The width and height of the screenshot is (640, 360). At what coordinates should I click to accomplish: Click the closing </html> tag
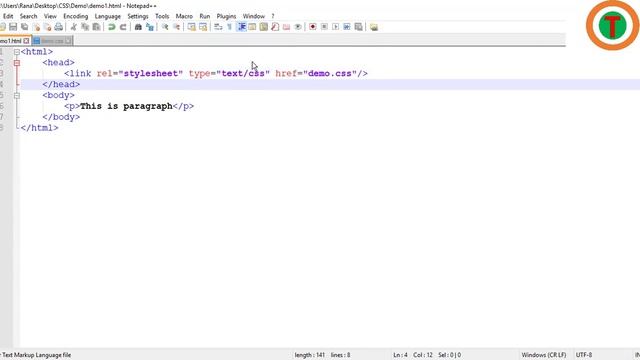40,128
